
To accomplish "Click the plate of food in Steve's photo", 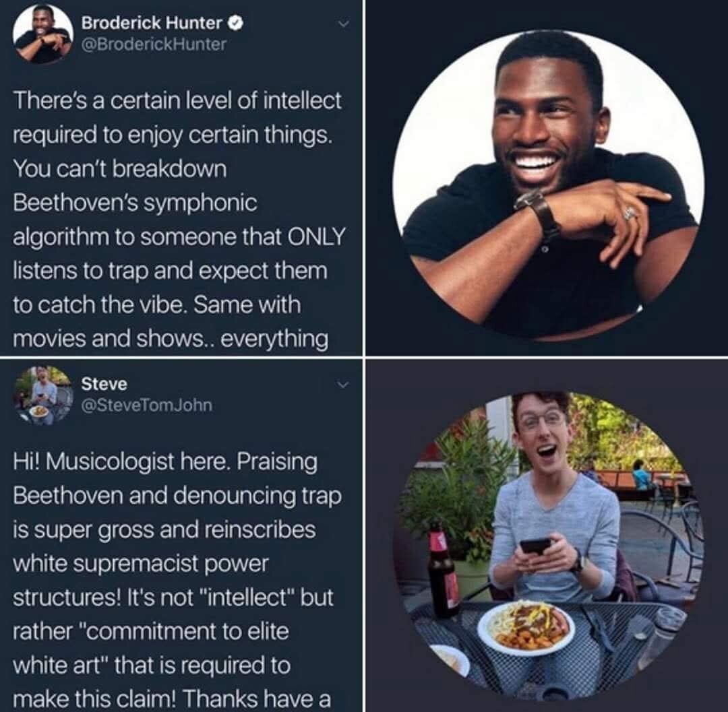I will [526, 627].
